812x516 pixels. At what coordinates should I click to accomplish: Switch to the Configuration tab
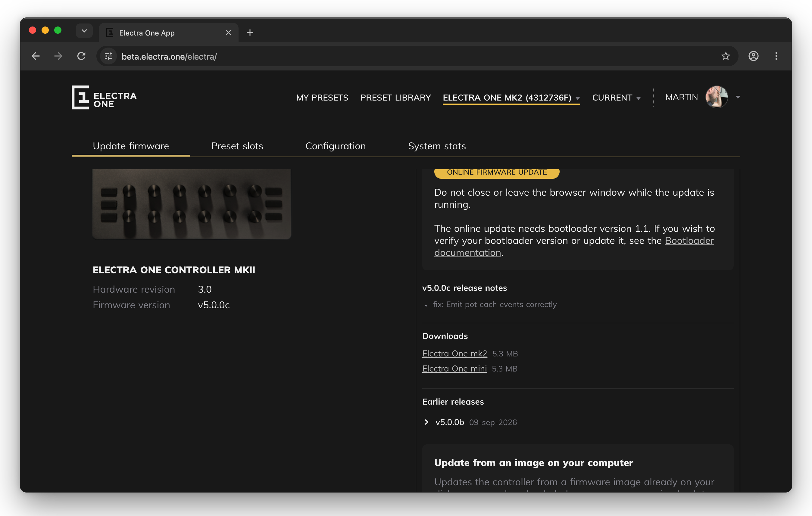(336, 146)
